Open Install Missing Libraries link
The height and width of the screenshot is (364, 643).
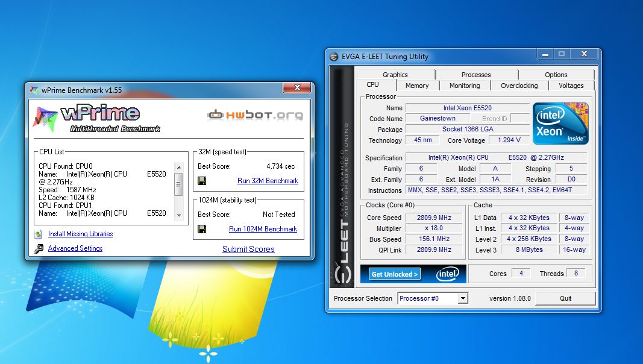coord(80,234)
